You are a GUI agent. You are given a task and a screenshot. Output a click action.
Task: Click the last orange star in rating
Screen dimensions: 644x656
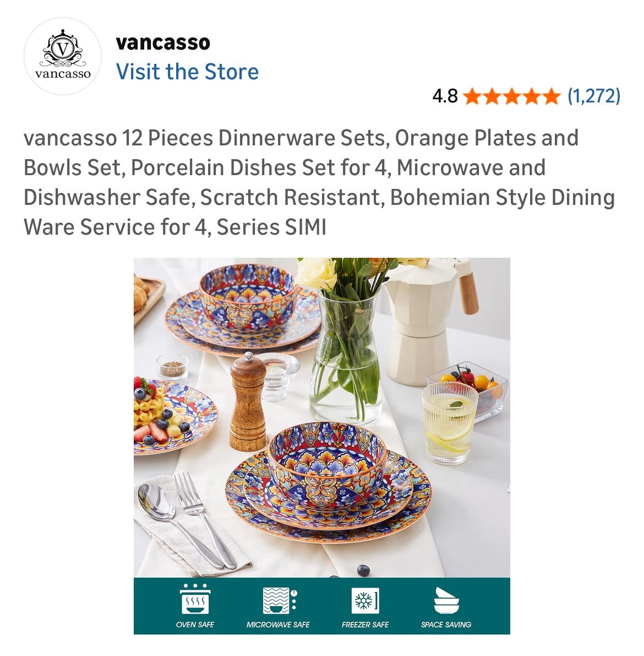tap(551, 96)
